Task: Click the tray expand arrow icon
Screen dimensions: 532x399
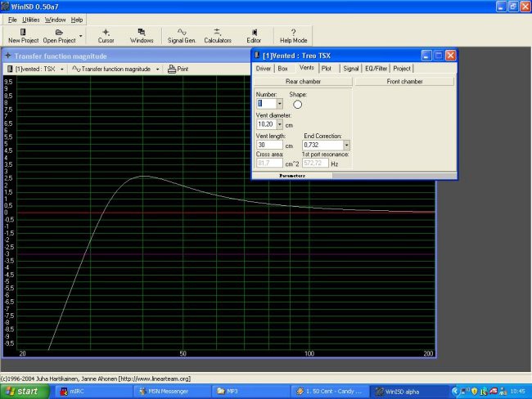Action: click(x=455, y=391)
